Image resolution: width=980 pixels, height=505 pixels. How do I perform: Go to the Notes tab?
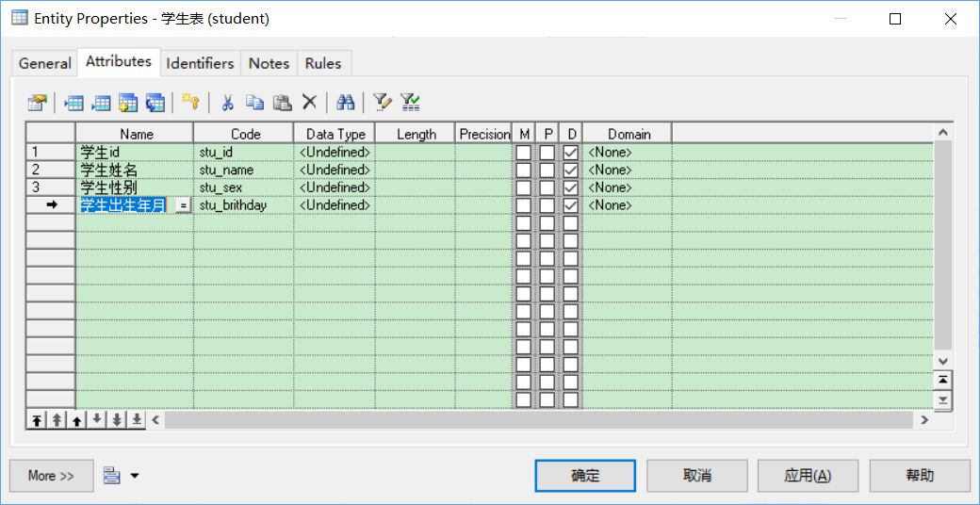pos(269,63)
